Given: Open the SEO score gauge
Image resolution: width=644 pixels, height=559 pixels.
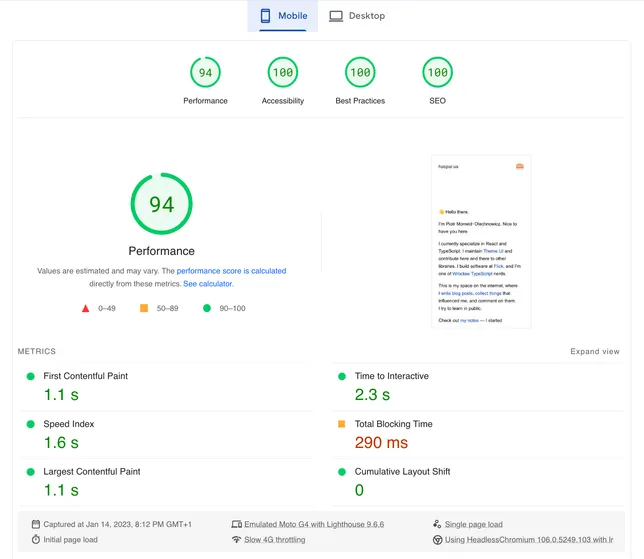Looking at the screenshot, I should (437, 73).
